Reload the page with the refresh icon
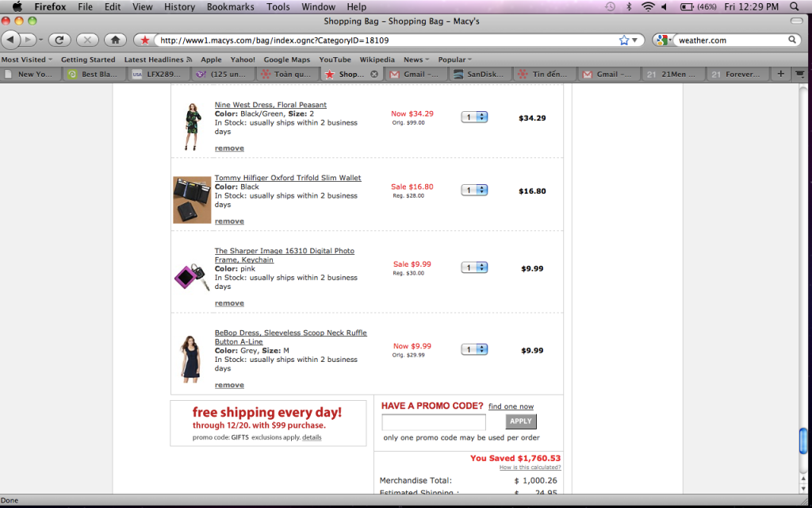 59,39
